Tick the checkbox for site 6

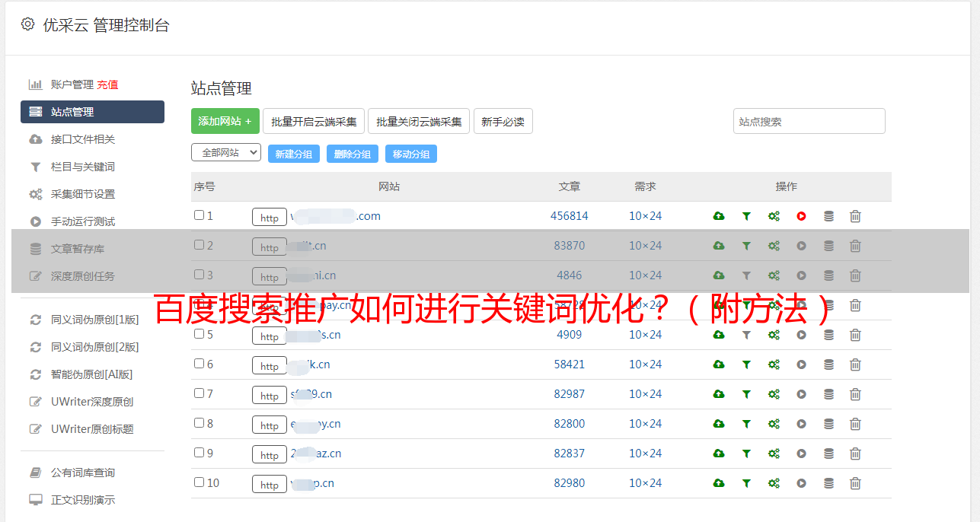tap(199, 364)
